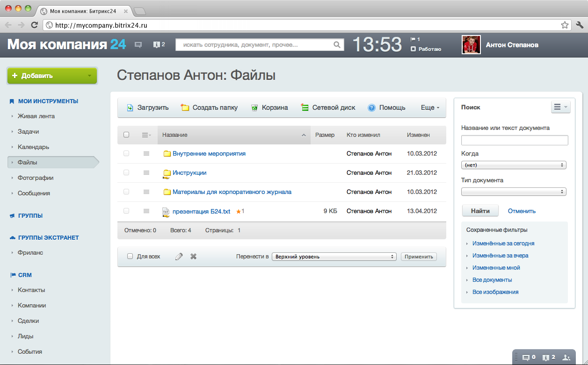Open Anton Stepanov's avatar photo
588x365 pixels.
tap(472, 45)
